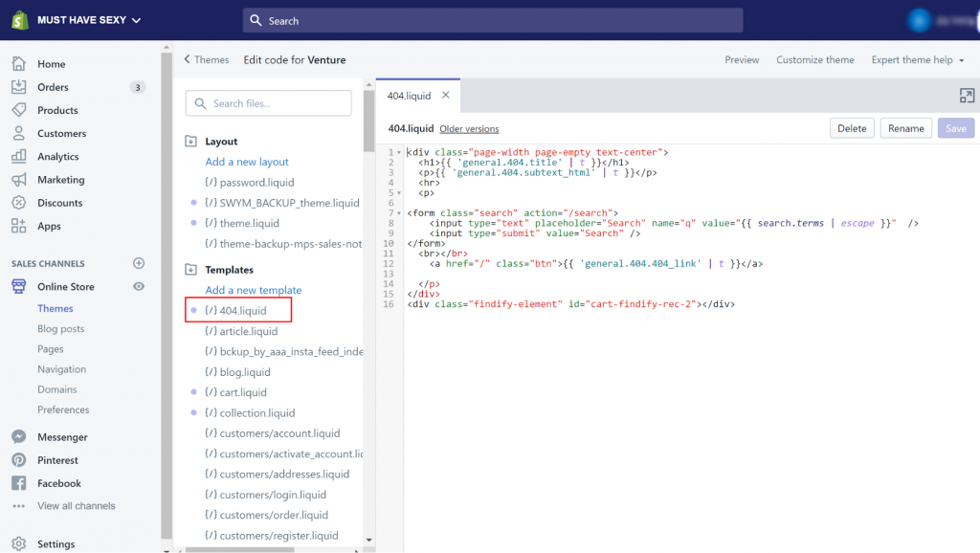Open Older versions link
Screen dimensions: 980x553
pyautogui.click(x=469, y=129)
